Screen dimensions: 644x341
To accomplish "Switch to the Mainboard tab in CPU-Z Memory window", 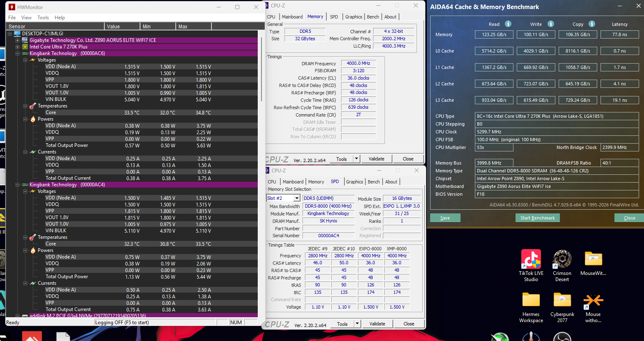I will (x=292, y=17).
